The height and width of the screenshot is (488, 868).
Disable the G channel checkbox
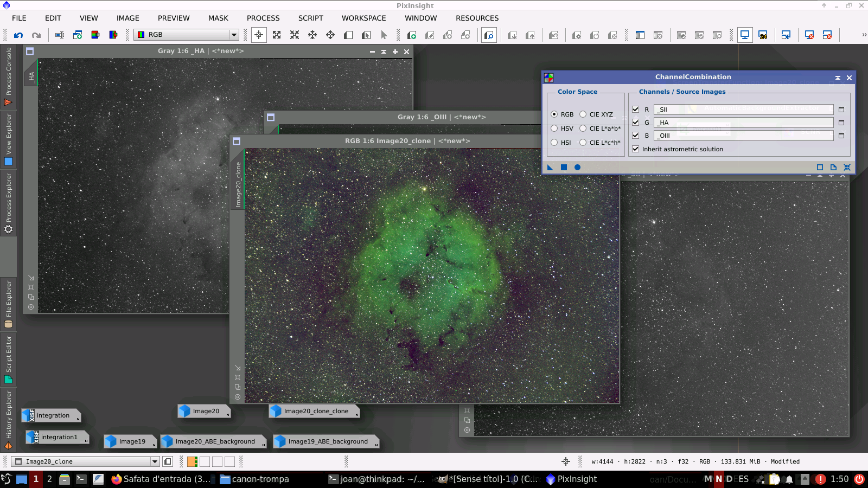[636, 123]
